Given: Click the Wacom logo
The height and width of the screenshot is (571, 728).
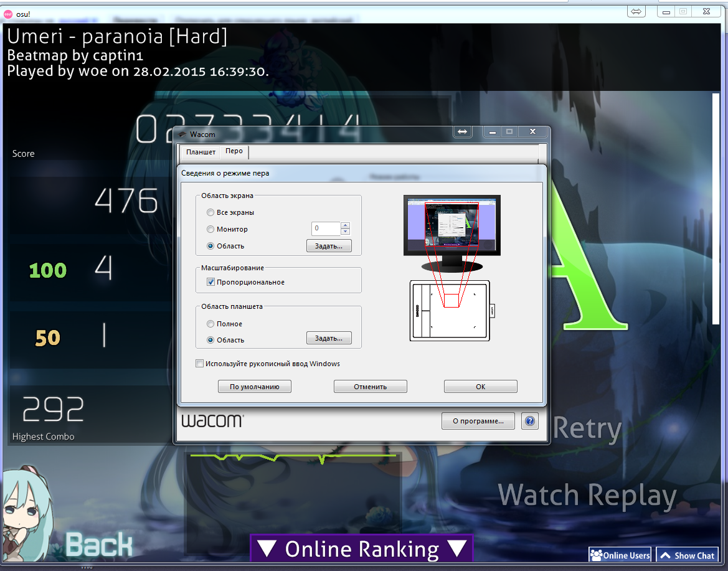Looking at the screenshot, I should click(x=212, y=420).
